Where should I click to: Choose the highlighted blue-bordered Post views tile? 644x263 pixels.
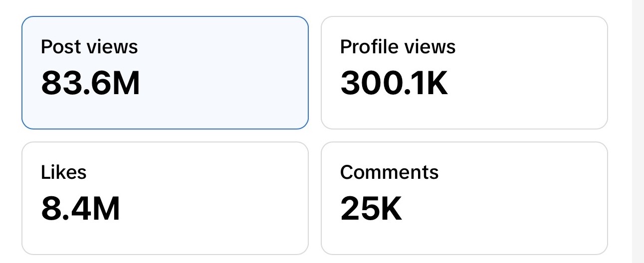click(165, 73)
